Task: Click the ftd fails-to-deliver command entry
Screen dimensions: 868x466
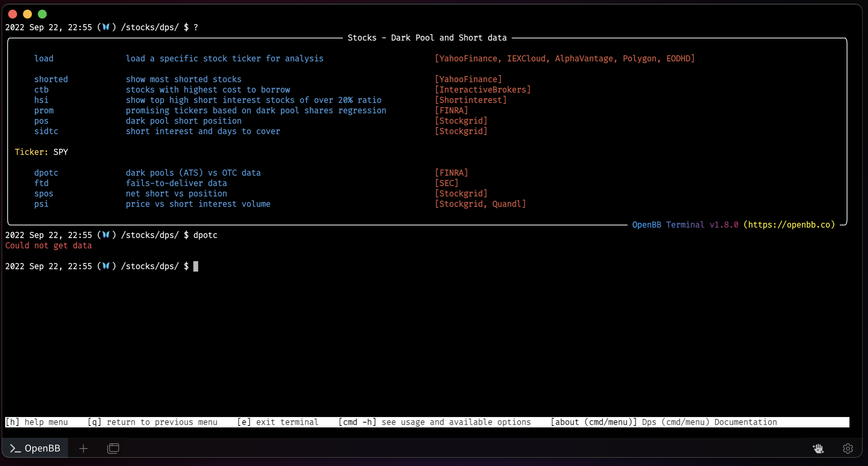Action: click(42, 183)
